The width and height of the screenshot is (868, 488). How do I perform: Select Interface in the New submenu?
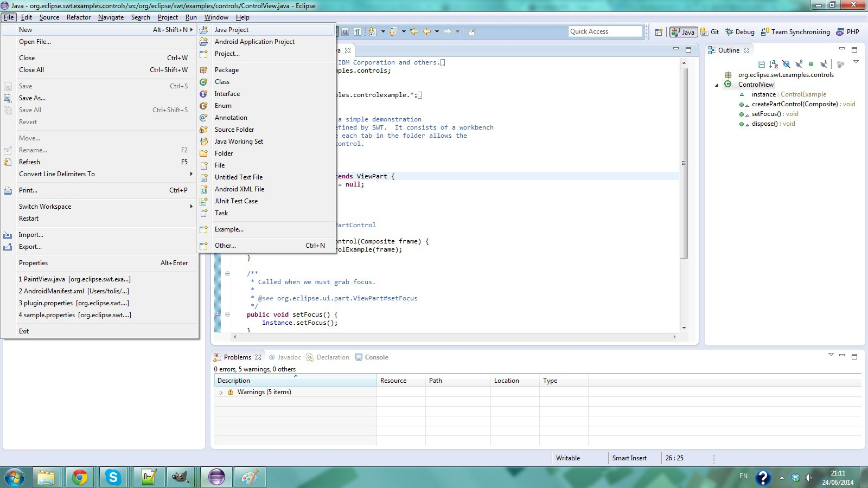coord(266,94)
